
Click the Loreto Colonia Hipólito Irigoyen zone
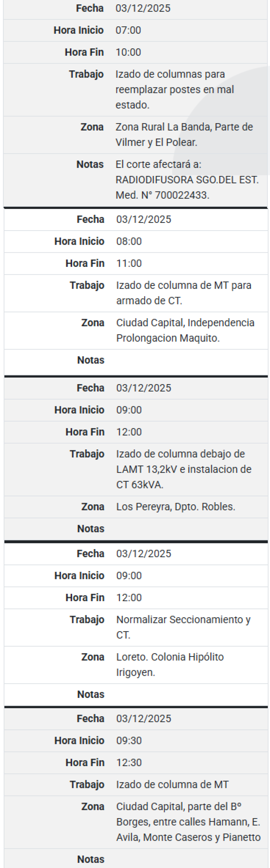pyautogui.click(x=170, y=664)
